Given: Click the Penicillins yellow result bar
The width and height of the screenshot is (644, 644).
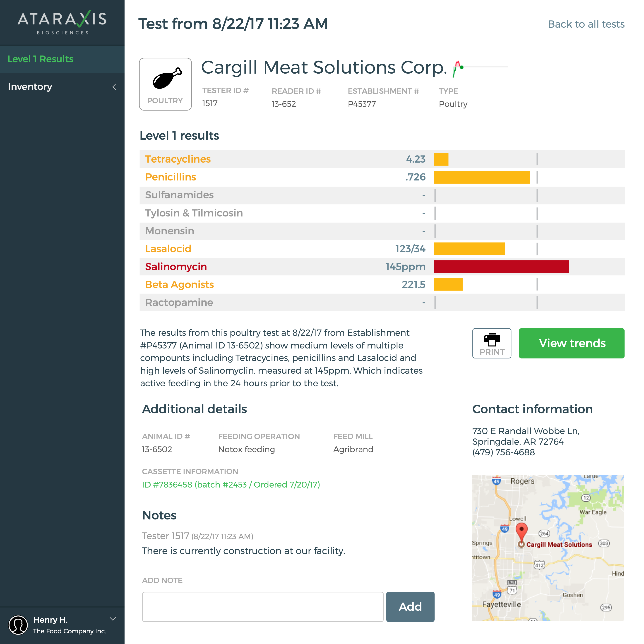Looking at the screenshot, I should [482, 177].
